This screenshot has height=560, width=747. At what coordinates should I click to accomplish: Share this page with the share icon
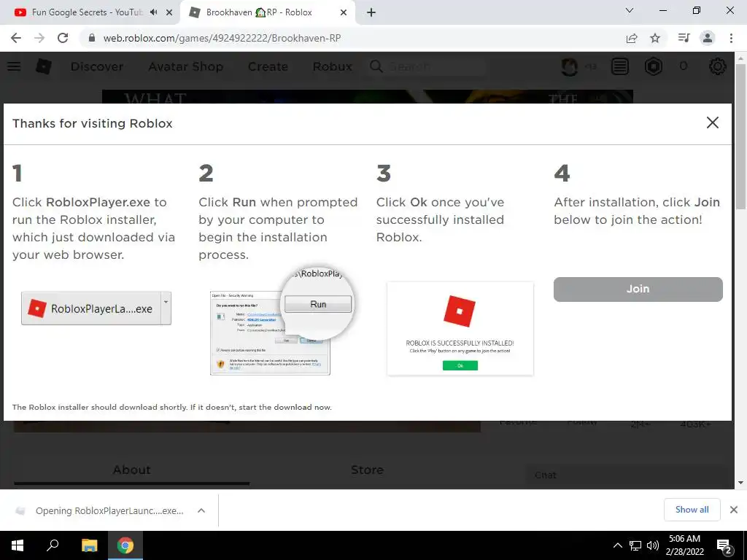[x=632, y=38]
